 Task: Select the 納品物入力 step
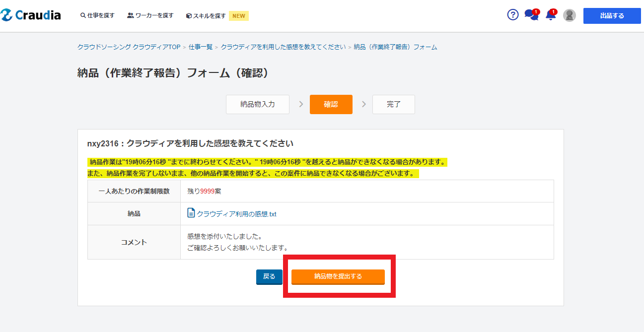[x=257, y=104]
